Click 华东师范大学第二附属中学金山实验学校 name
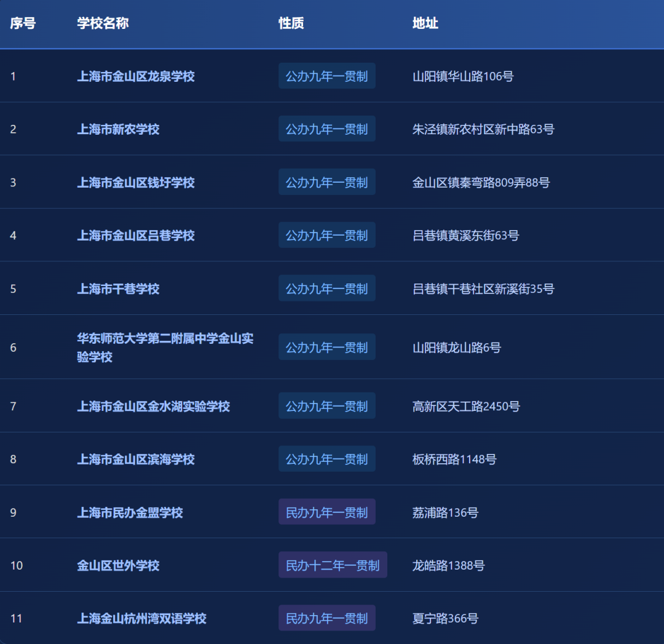 [165, 348]
